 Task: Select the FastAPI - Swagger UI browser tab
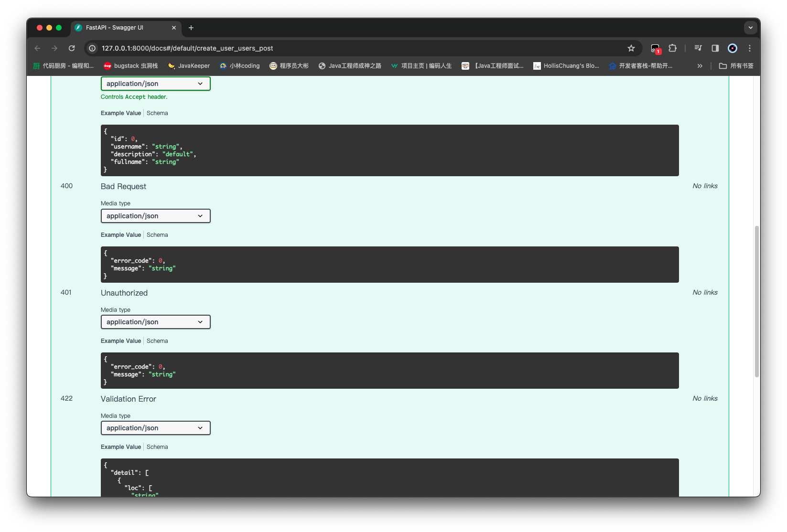click(x=126, y=28)
